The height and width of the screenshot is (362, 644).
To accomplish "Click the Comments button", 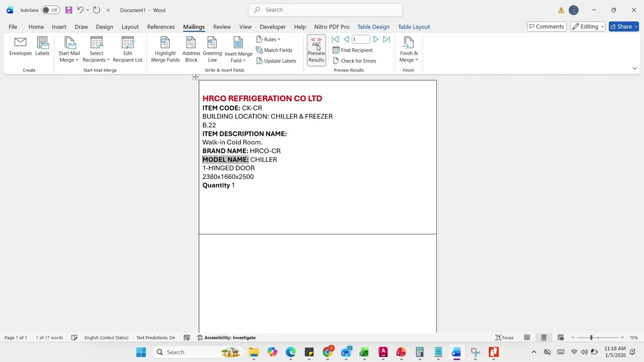I will coord(546,27).
